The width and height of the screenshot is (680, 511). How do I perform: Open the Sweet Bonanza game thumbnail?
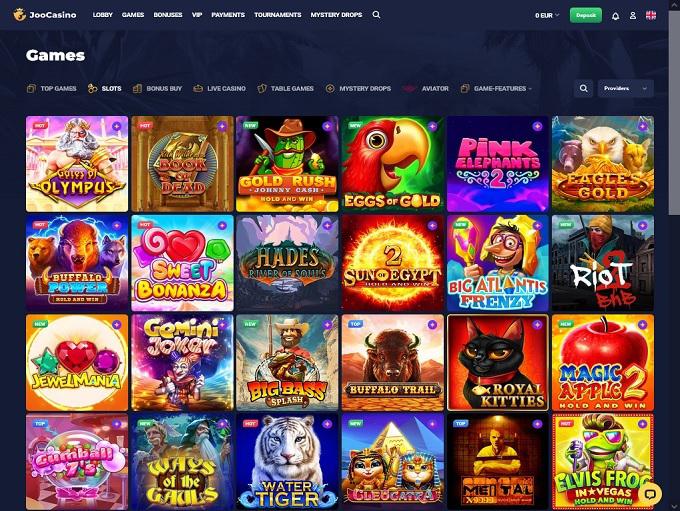point(182,263)
